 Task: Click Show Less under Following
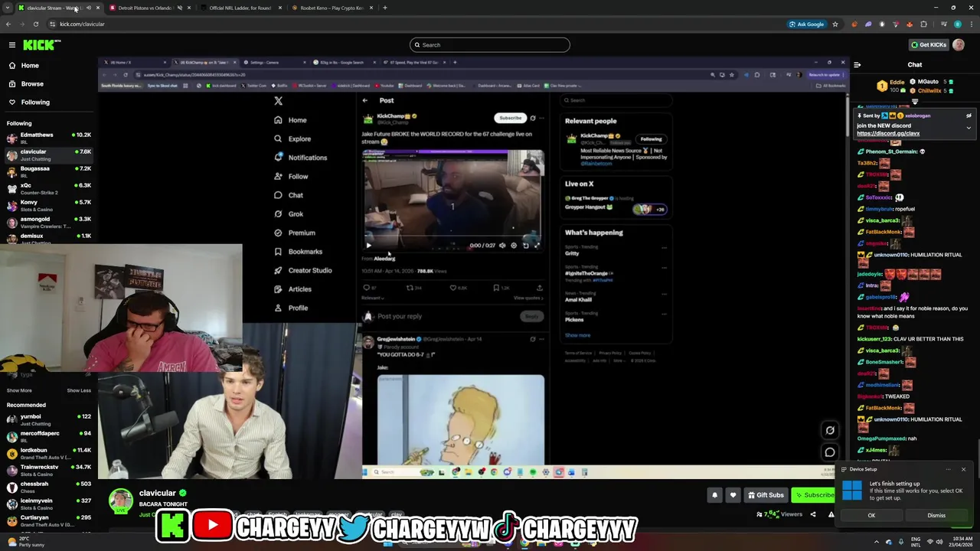pos(79,390)
